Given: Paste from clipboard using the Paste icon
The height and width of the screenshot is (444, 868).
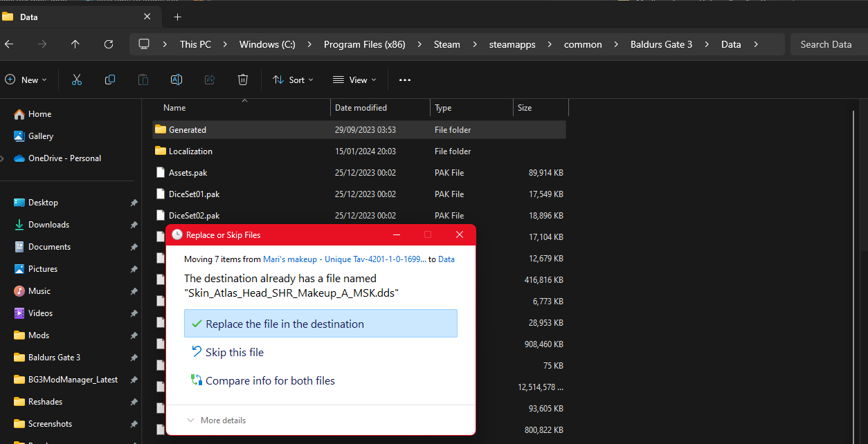Looking at the screenshot, I should tap(143, 80).
